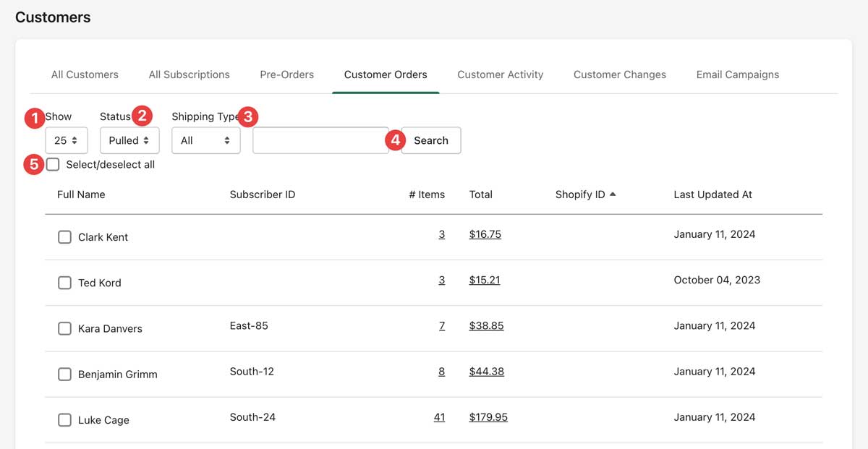View the Email Campaigns tab
Image resolution: width=868 pixels, height=449 pixels.
pos(737,74)
